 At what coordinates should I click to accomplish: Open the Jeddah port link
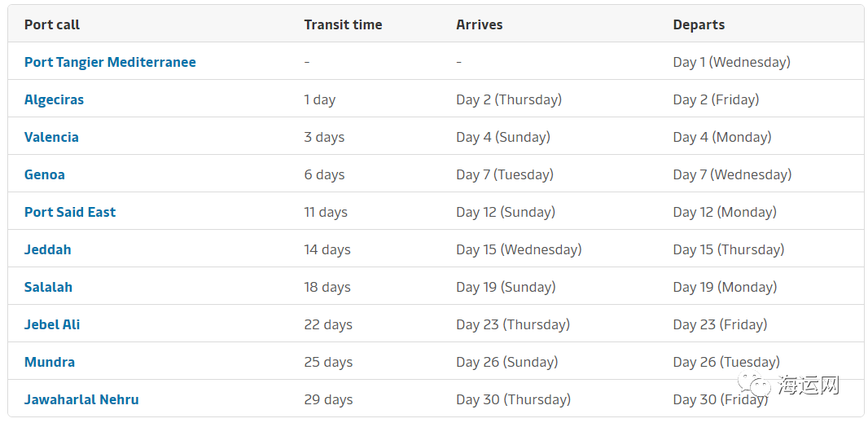tap(47, 249)
